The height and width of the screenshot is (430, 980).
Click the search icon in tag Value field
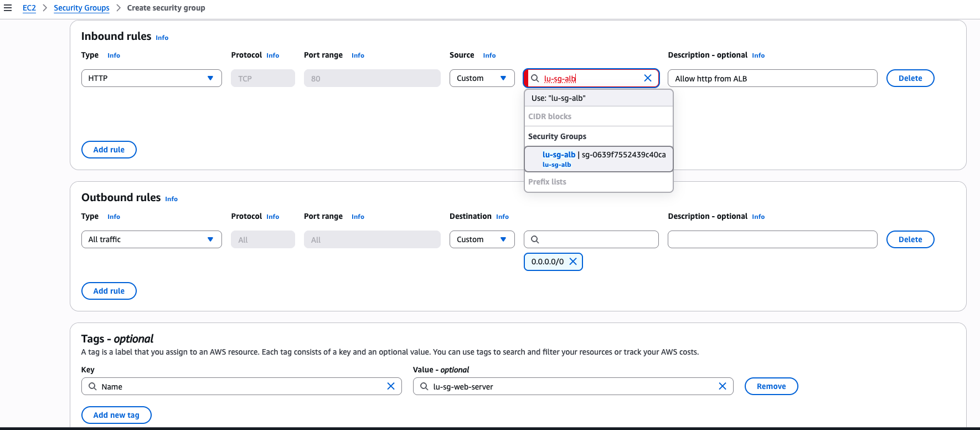pyautogui.click(x=424, y=386)
